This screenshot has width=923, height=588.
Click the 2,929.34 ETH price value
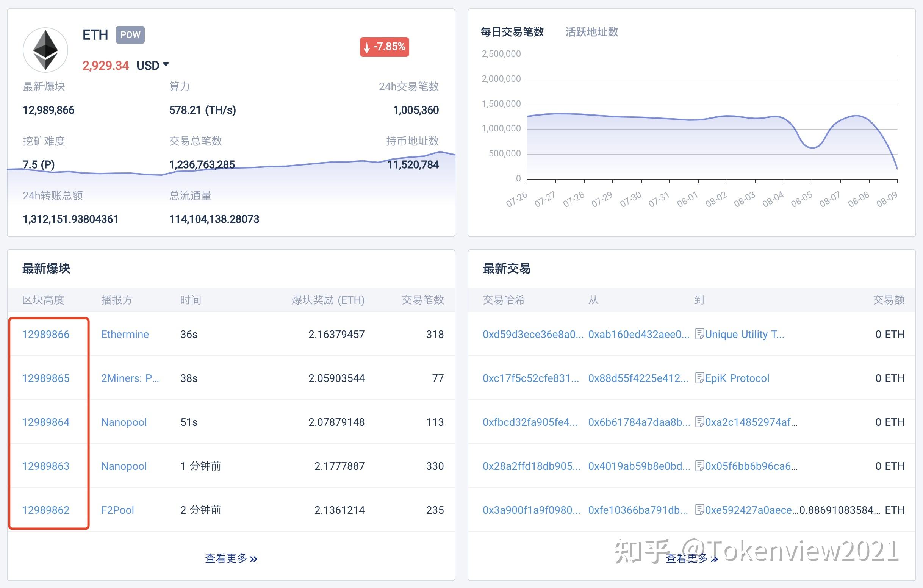(105, 66)
